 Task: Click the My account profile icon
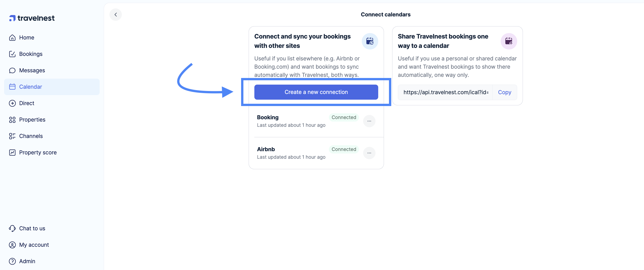point(13,245)
